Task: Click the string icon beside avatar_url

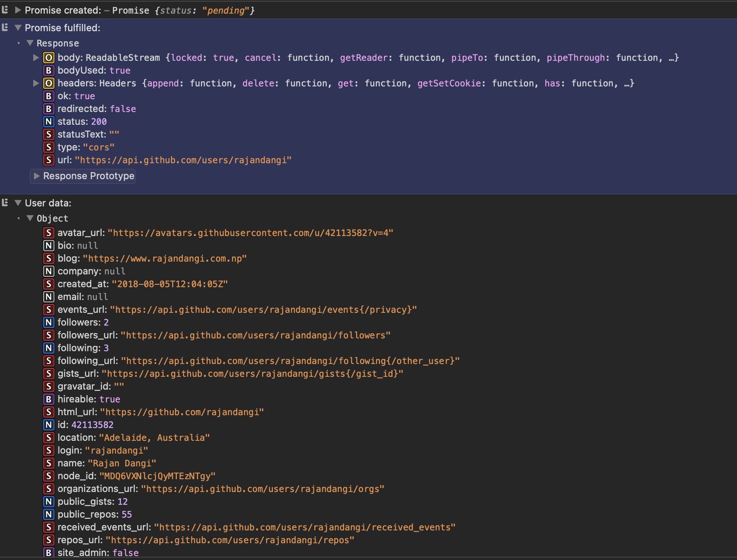Action: (x=48, y=233)
